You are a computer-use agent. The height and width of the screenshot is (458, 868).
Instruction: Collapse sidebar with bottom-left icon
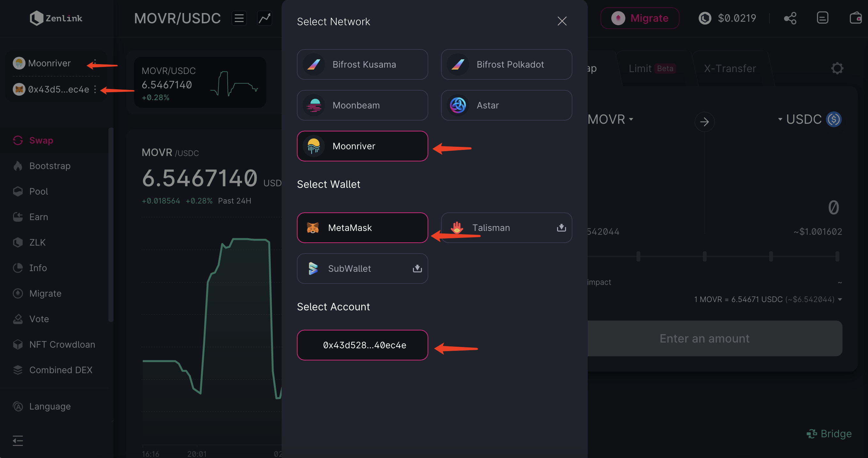pyautogui.click(x=18, y=440)
